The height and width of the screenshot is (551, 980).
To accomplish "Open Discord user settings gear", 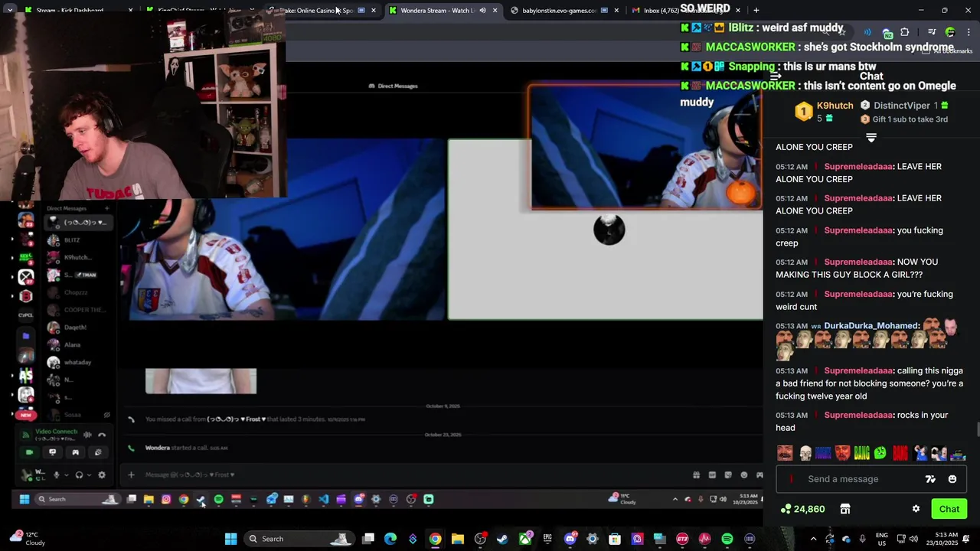I will pos(102,474).
